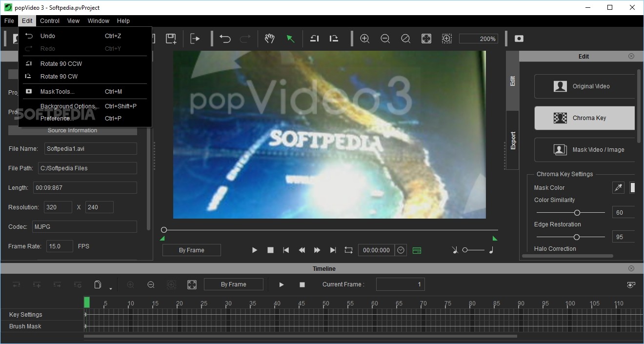Click the preview volume slider
Screen dimensions: 644x344
click(x=473, y=250)
